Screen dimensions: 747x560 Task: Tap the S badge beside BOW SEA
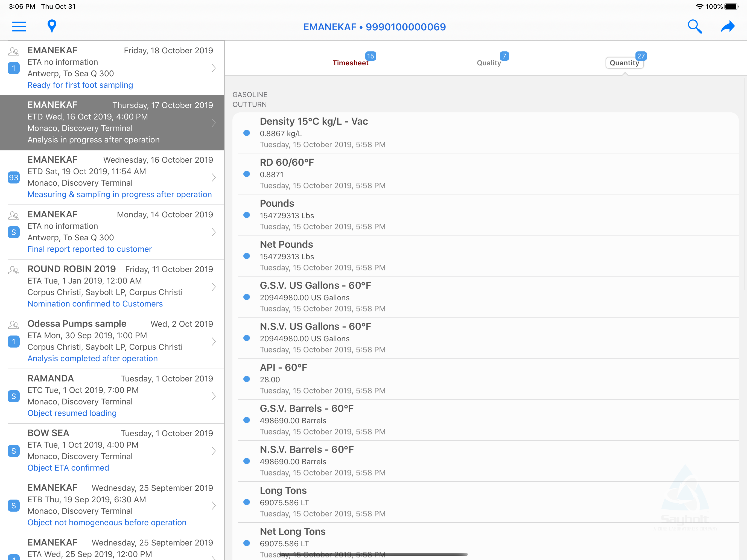(x=13, y=451)
